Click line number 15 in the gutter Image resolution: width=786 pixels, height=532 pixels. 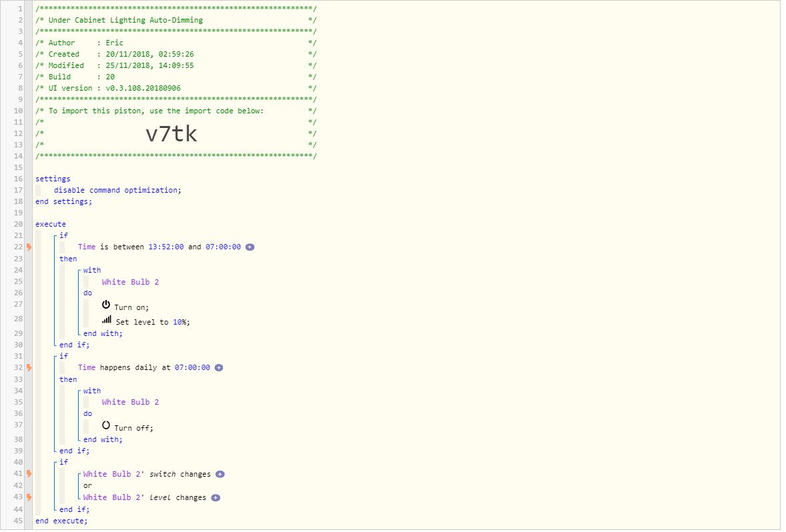click(18, 168)
